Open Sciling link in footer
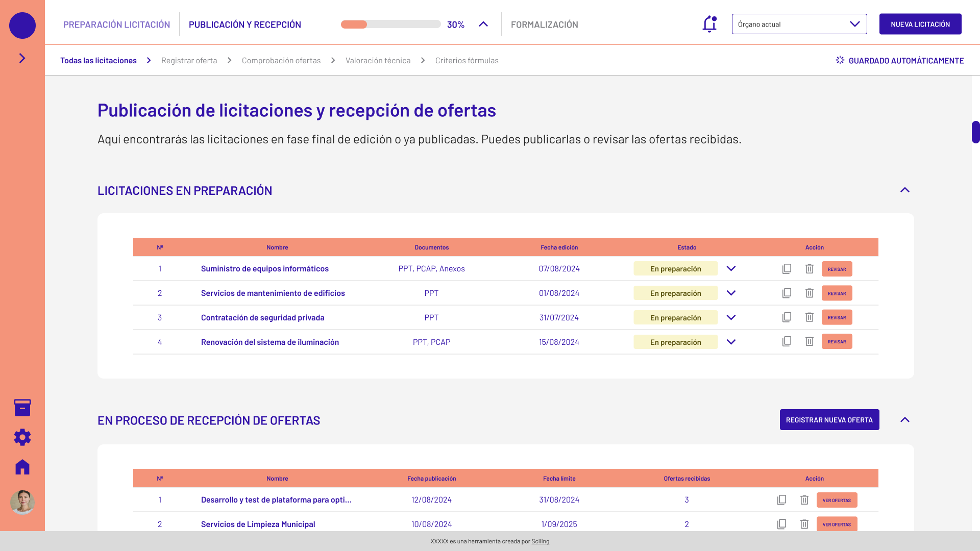The image size is (980, 551). click(x=540, y=541)
